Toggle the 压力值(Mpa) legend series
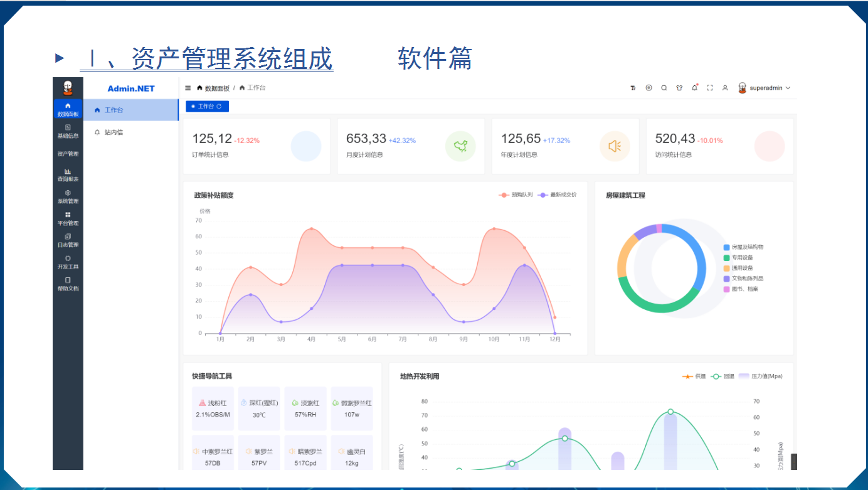The image size is (868, 490). 761,376
